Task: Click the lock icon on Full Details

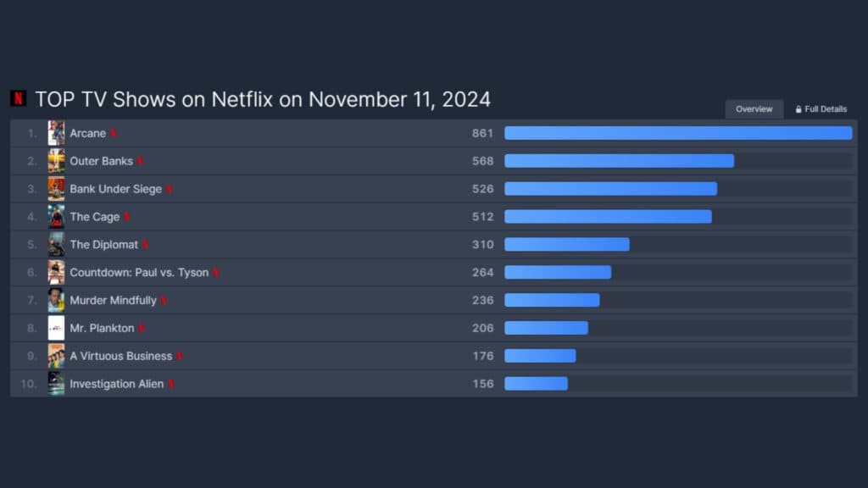Action: (x=798, y=108)
